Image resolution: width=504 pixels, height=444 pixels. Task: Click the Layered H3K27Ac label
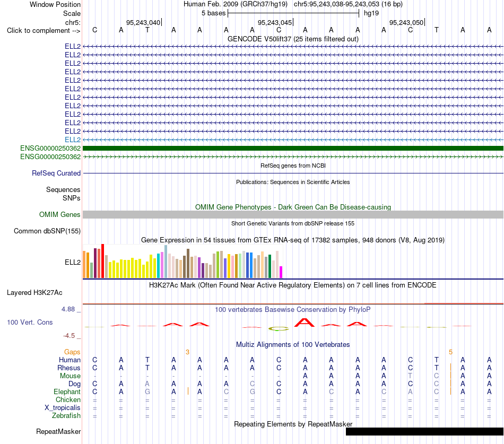pyautogui.click(x=34, y=293)
